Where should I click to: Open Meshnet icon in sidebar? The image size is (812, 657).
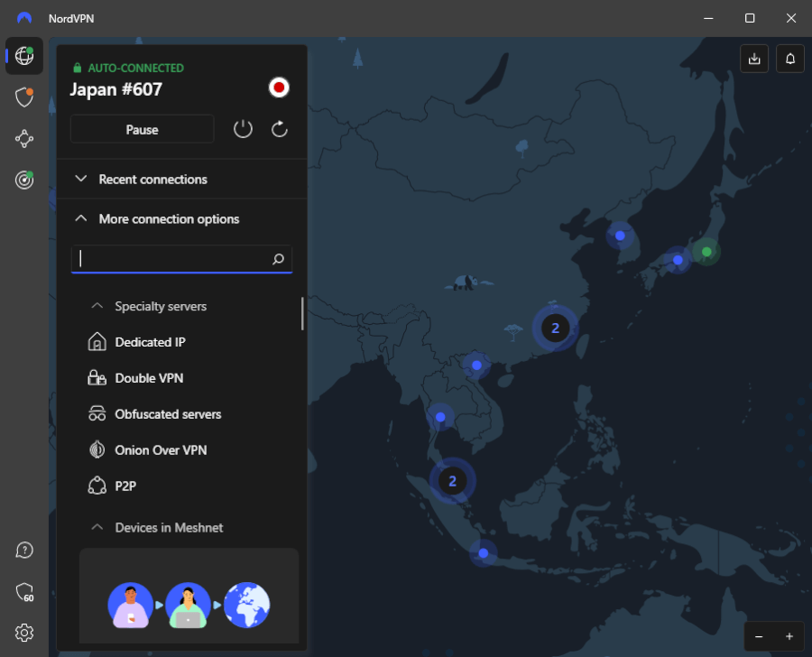[x=24, y=138]
